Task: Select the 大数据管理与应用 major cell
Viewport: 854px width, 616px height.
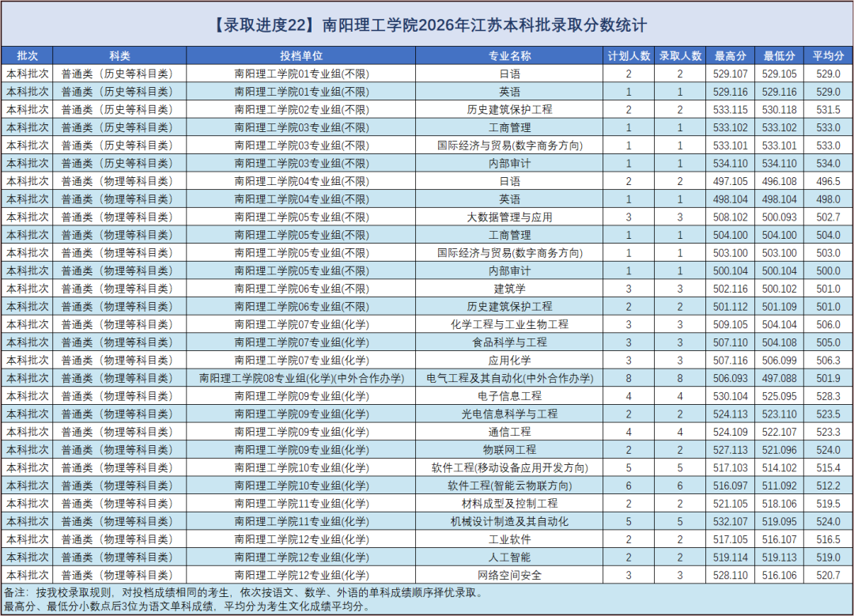Action: 509,217
